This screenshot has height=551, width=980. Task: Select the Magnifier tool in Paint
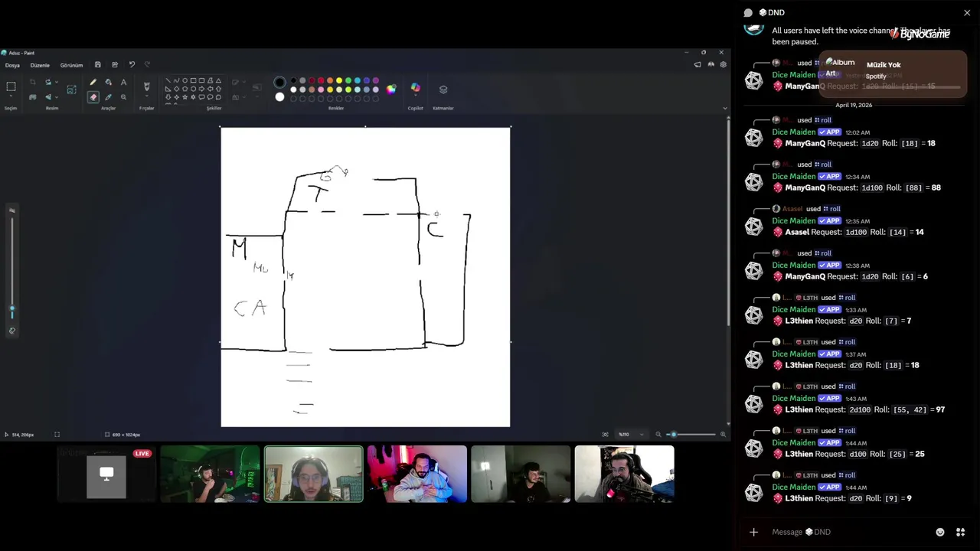(x=123, y=97)
